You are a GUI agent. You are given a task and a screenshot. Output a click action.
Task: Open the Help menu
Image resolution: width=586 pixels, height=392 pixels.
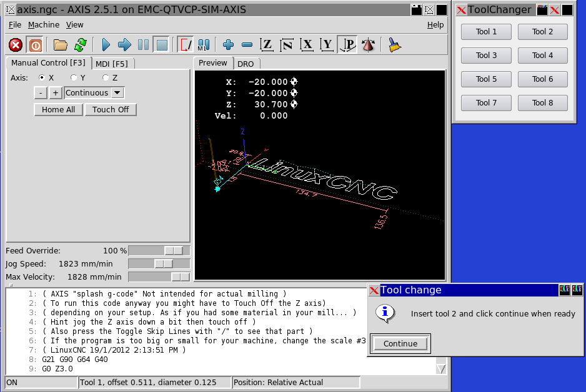click(x=435, y=24)
